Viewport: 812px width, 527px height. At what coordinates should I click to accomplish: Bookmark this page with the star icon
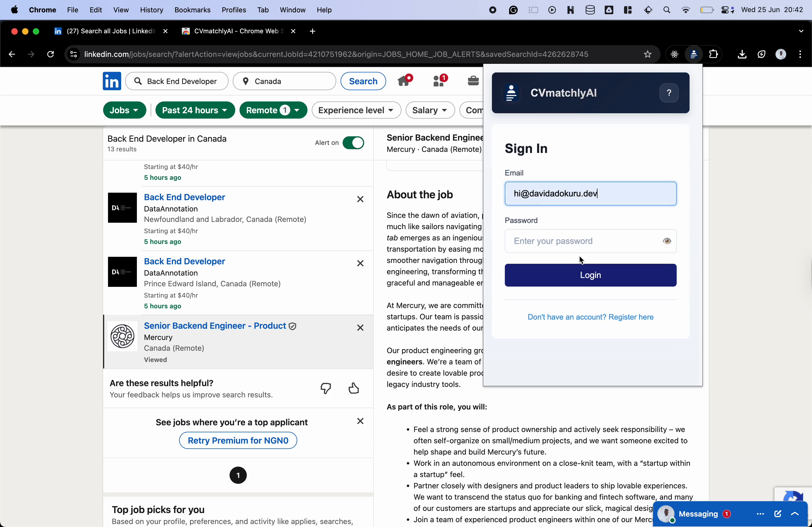coord(647,54)
